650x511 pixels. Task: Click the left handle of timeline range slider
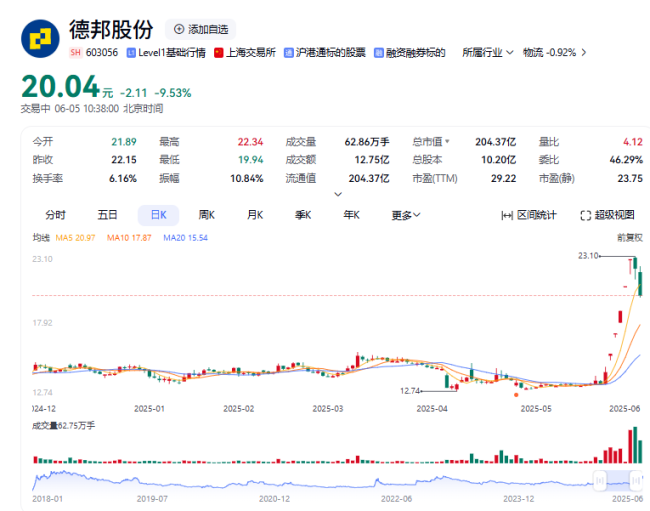(599, 478)
